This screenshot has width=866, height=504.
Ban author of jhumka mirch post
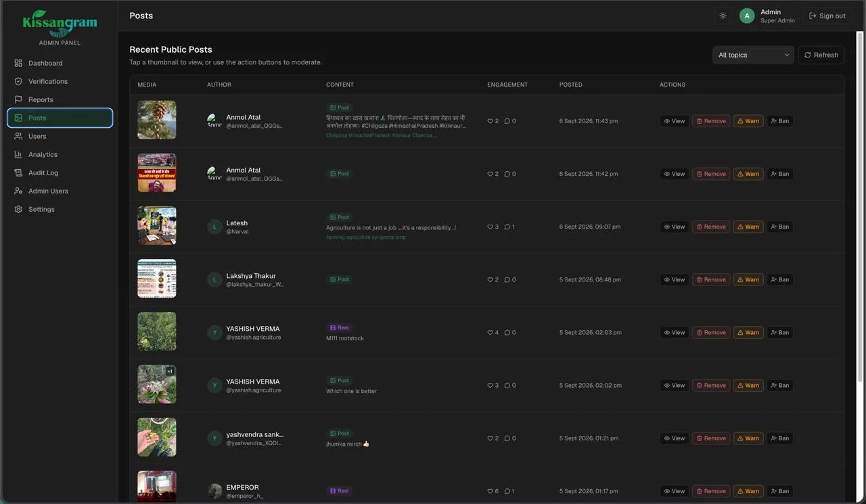[779, 438]
